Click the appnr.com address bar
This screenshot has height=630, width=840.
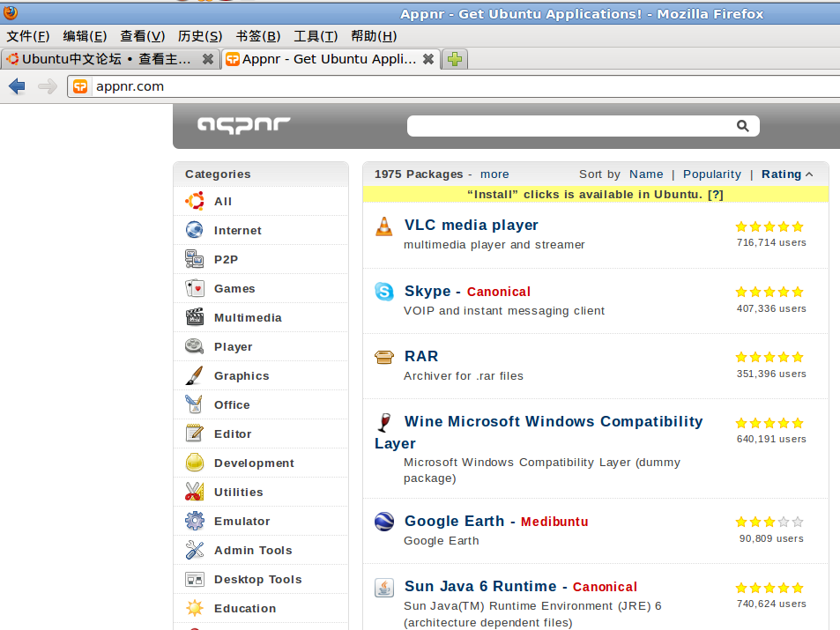pyautogui.click(x=453, y=86)
